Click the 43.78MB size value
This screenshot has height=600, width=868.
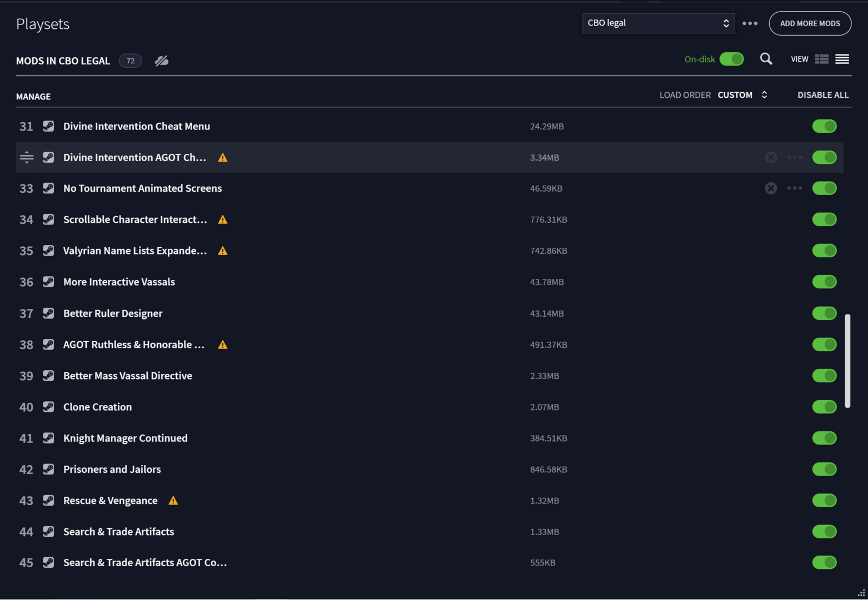click(547, 282)
